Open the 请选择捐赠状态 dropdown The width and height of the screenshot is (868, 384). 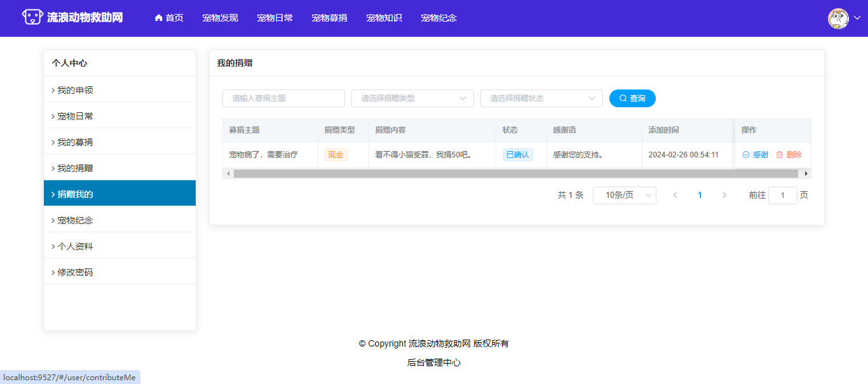[541, 98]
